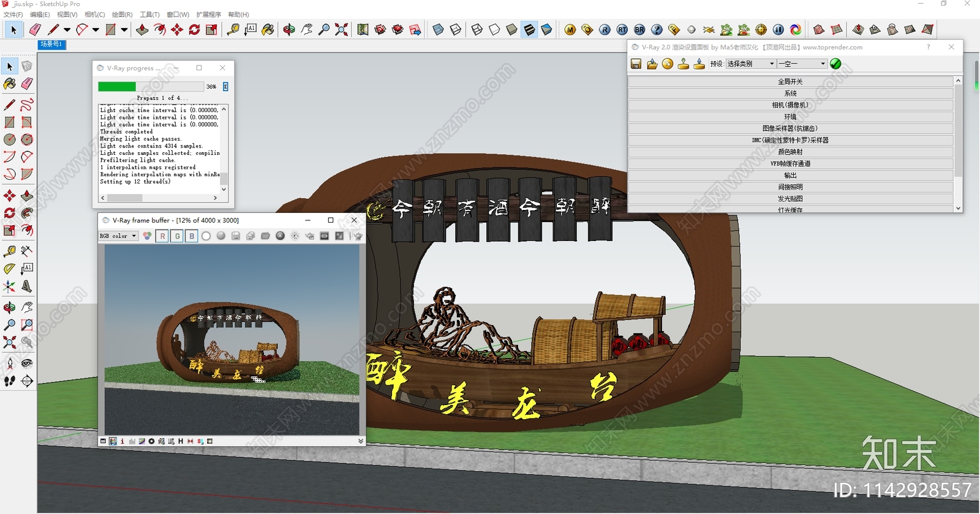Expand Rectangle shape tool dropdown arrow
The image size is (980, 514).
coord(124,29)
